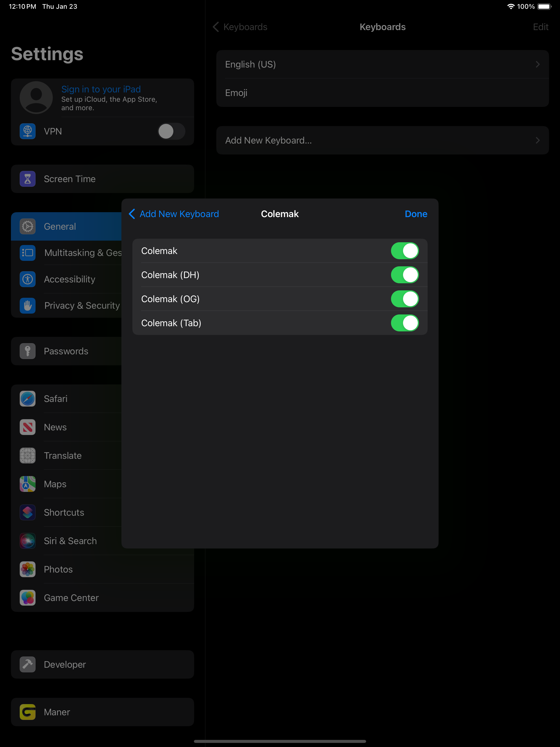Tap the Siri & Search icon
Viewport: 560px width, 747px height.
28,541
